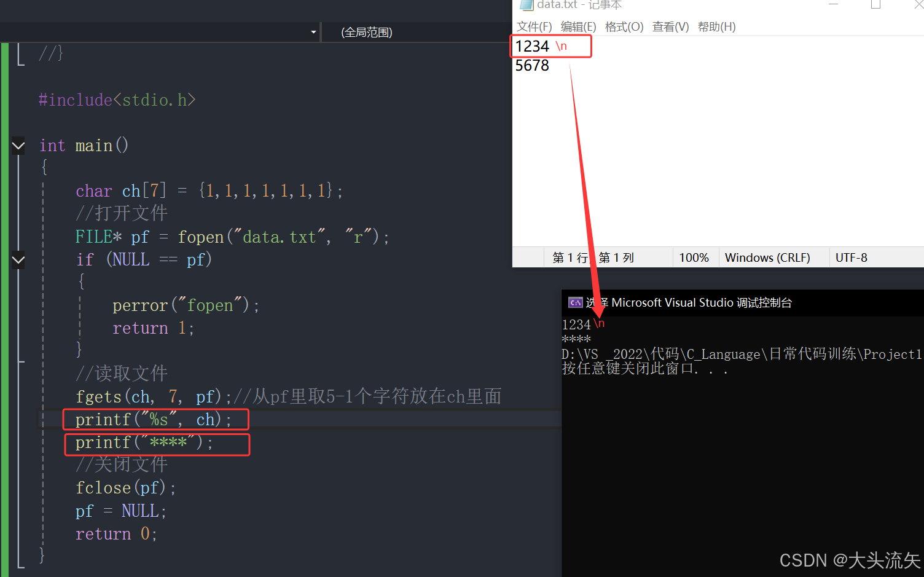Click the debug console window icon

tap(575, 302)
